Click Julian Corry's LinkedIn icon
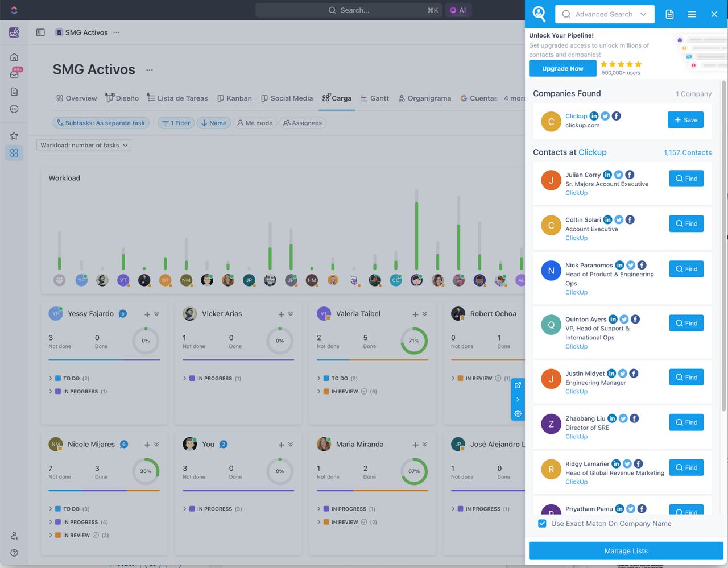The image size is (728, 568). [x=607, y=175]
